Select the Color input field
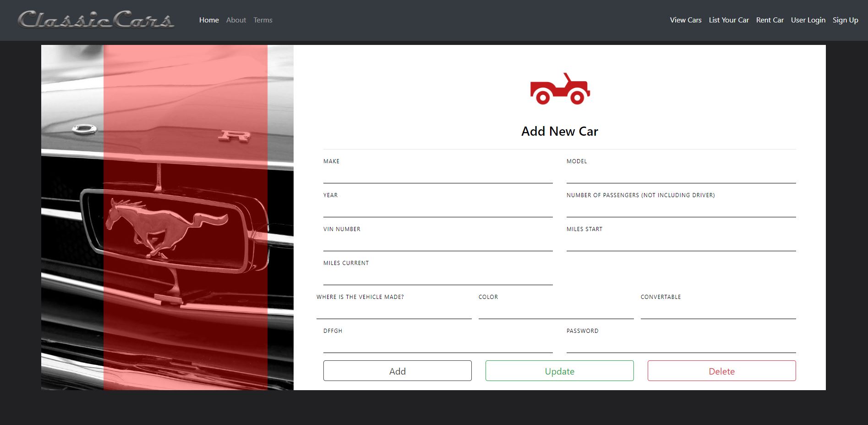868x425 pixels. (556, 310)
